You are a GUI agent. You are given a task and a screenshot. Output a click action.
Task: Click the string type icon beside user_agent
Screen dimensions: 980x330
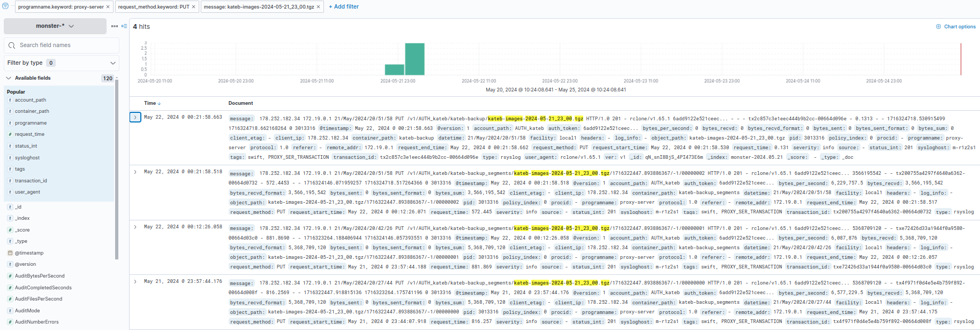10,192
